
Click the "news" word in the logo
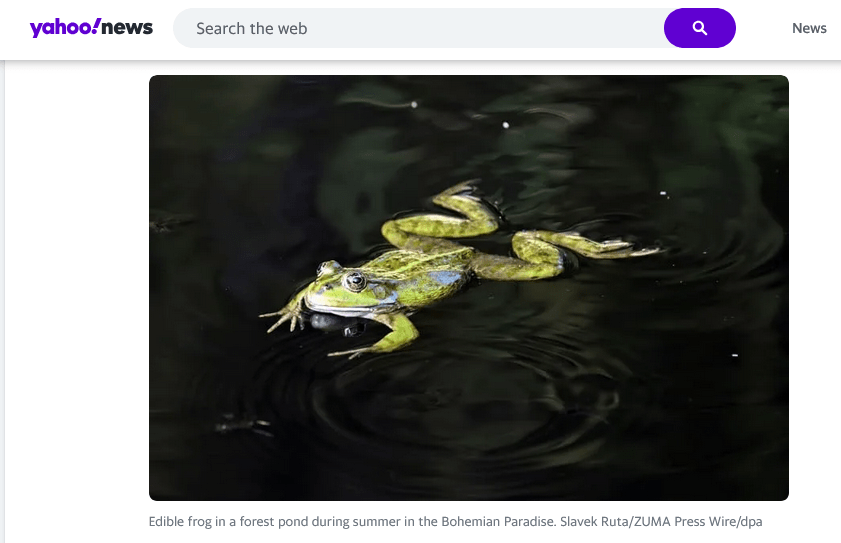coord(128,28)
